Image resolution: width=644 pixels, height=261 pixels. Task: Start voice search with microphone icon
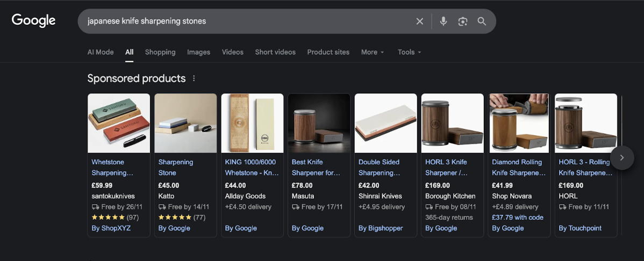pos(443,21)
